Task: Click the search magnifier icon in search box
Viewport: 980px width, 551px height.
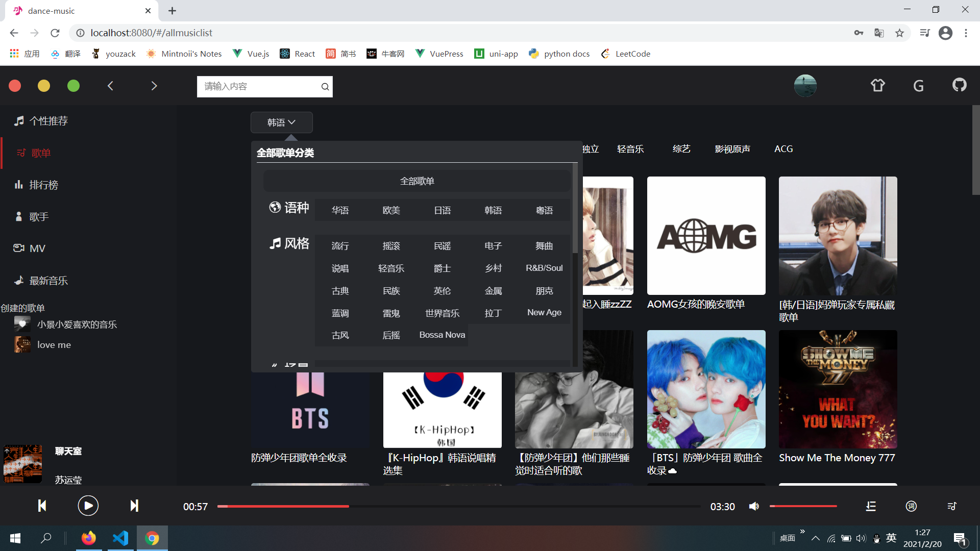Action: [x=325, y=87]
